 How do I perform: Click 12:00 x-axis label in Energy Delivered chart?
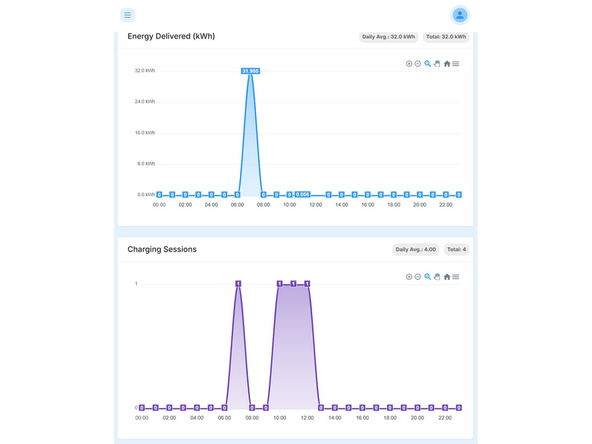(x=316, y=205)
